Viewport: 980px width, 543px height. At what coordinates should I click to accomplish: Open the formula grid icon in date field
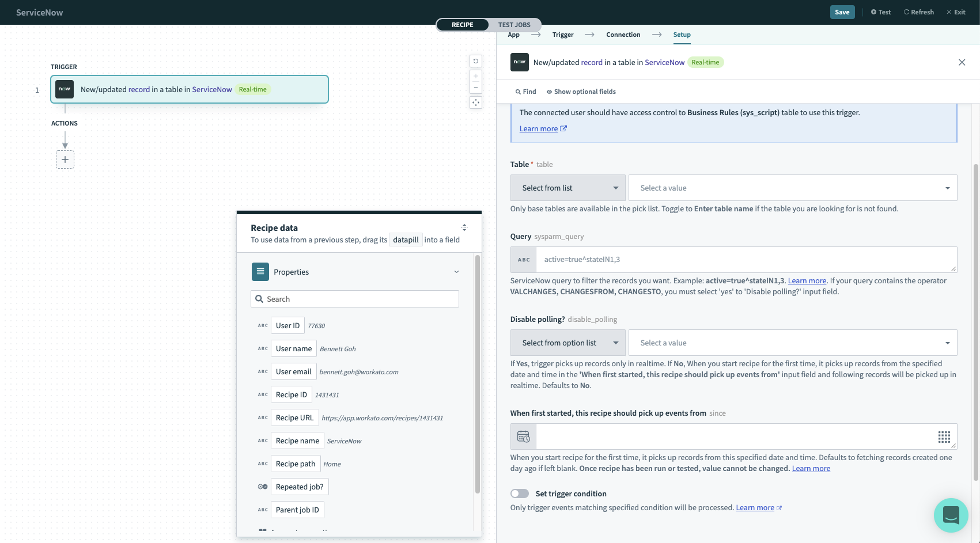coord(944,437)
